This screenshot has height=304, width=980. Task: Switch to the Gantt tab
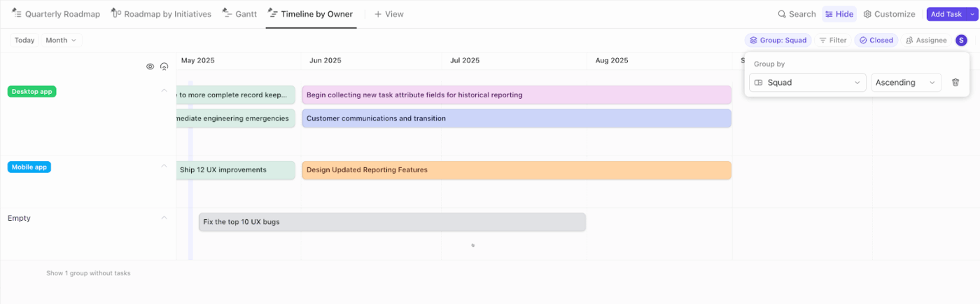click(239, 14)
